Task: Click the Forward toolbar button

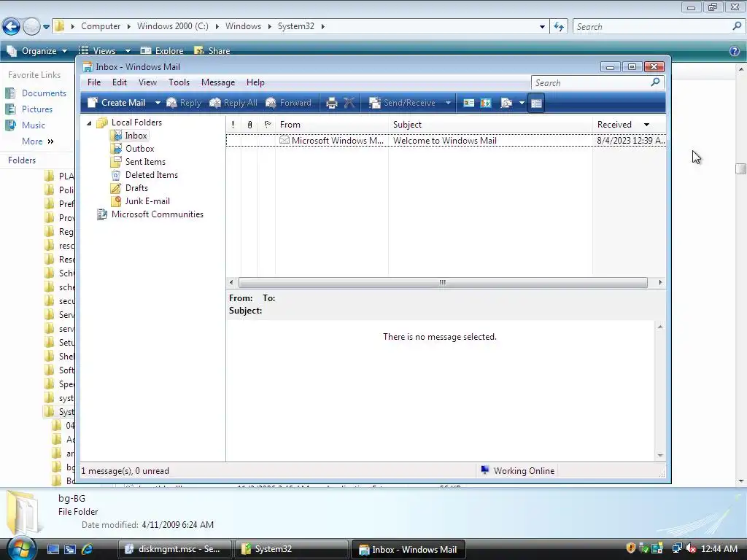Action: click(288, 103)
